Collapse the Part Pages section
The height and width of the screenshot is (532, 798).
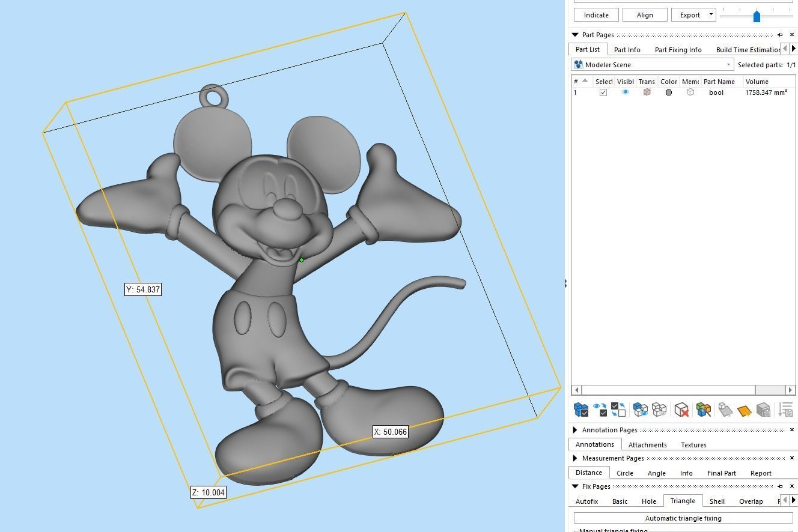tap(575, 35)
